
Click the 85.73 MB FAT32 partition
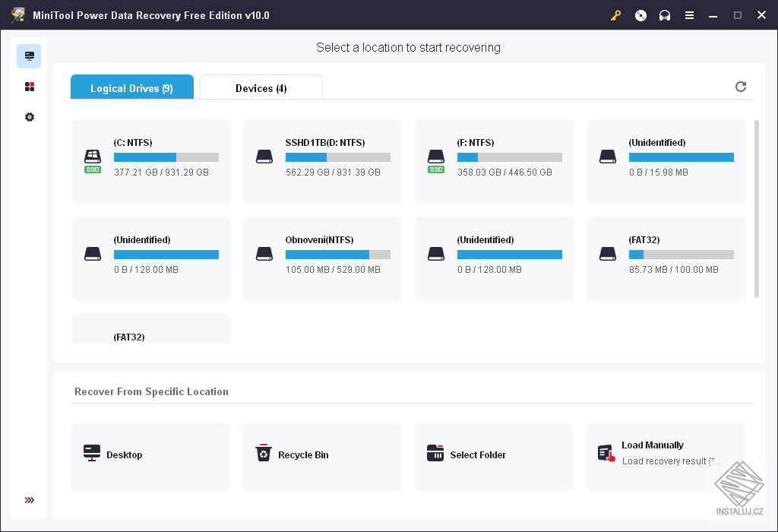[x=666, y=258]
